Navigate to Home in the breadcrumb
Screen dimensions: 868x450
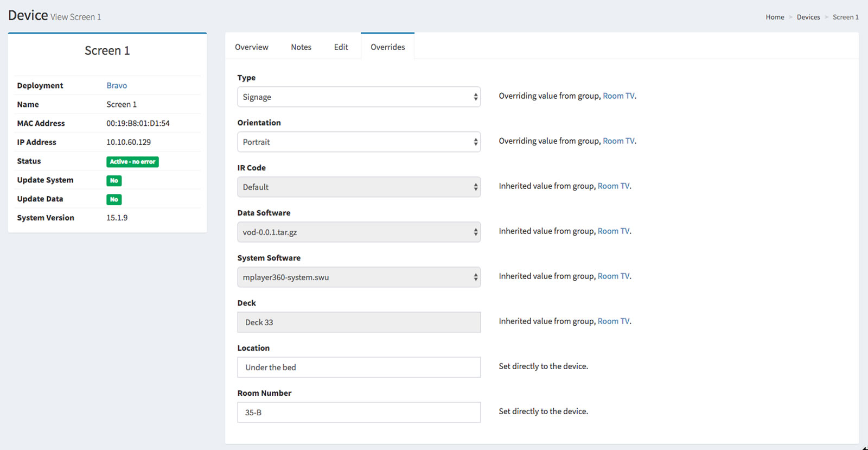point(775,17)
